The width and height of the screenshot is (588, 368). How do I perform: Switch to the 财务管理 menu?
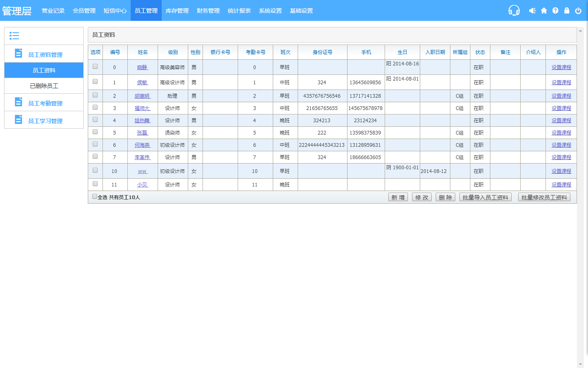(x=208, y=11)
